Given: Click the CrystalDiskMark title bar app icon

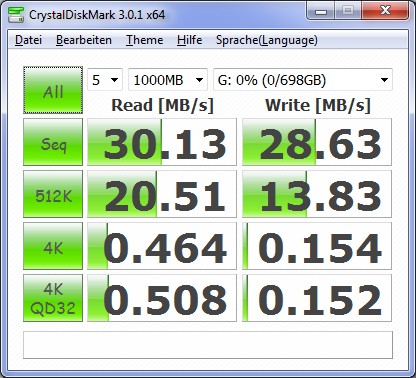Looking at the screenshot, I should pyautogui.click(x=16, y=14).
